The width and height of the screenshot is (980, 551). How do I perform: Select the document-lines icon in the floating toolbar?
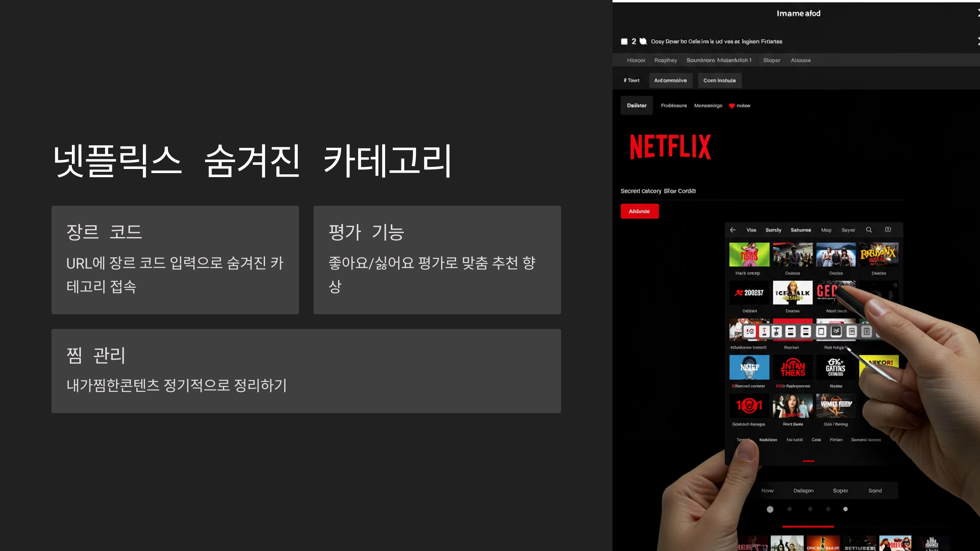click(x=851, y=331)
